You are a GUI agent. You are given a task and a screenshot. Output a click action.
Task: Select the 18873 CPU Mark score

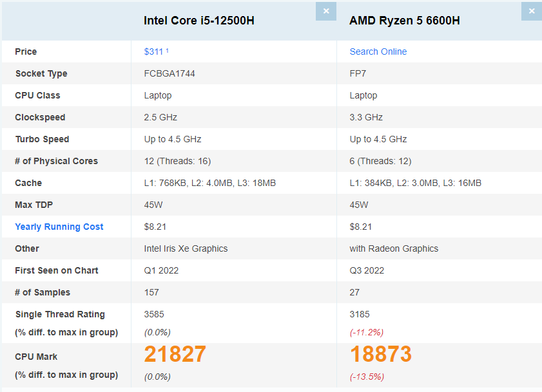click(381, 355)
